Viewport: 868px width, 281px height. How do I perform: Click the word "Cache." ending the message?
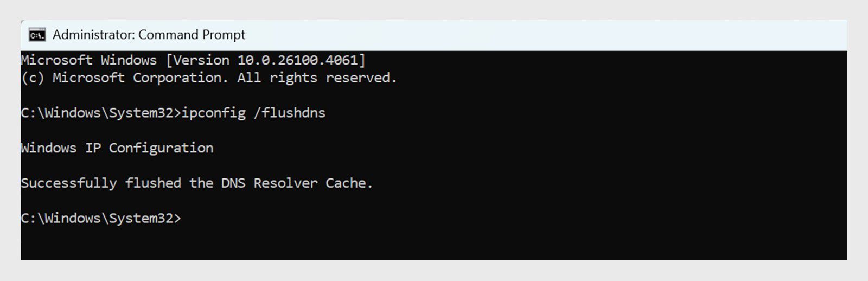tap(349, 183)
